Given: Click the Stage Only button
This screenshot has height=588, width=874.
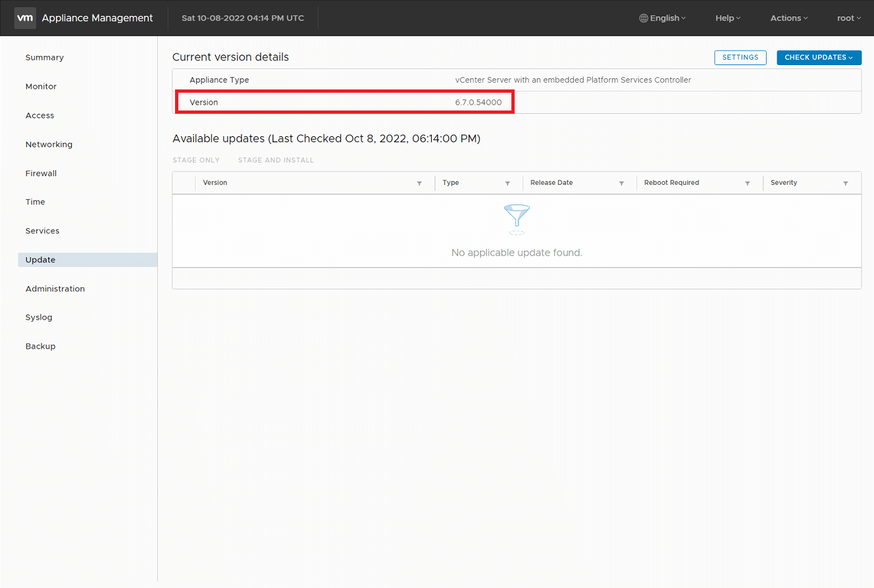Looking at the screenshot, I should pyautogui.click(x=196, y=160).
